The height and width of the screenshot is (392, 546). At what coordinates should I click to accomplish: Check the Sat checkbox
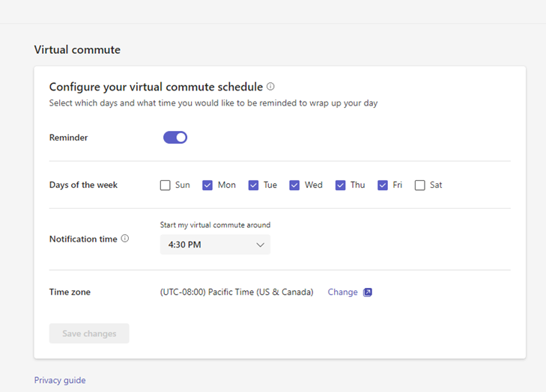(420, 185)
